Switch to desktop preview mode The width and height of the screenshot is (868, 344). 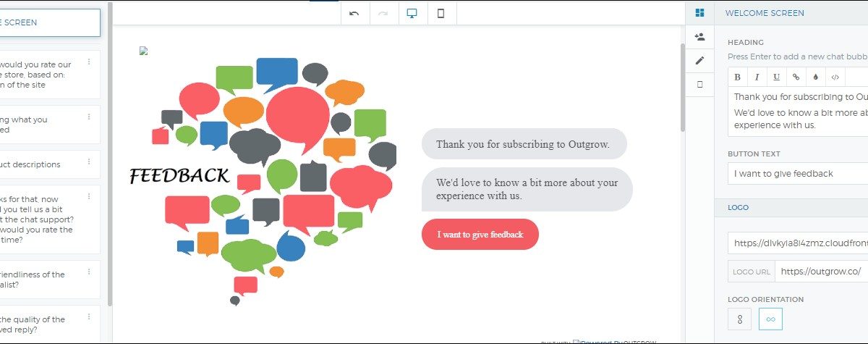point(412,13)
